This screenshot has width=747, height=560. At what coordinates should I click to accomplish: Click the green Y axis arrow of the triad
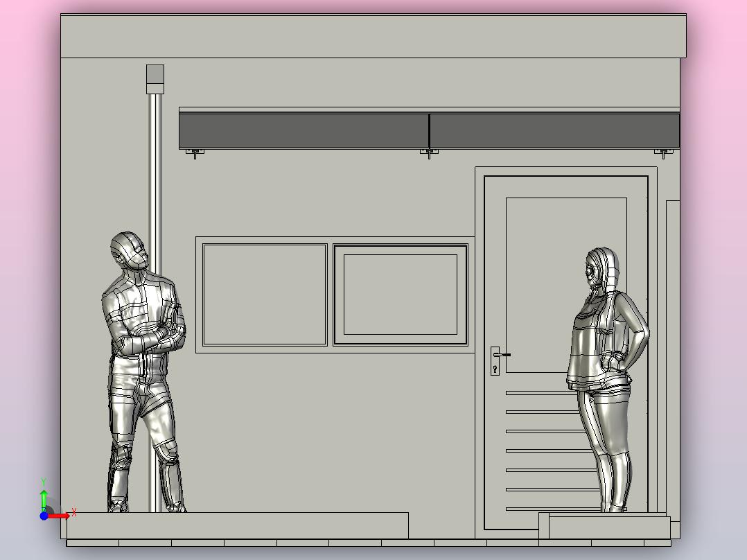[x=44, y=500]
